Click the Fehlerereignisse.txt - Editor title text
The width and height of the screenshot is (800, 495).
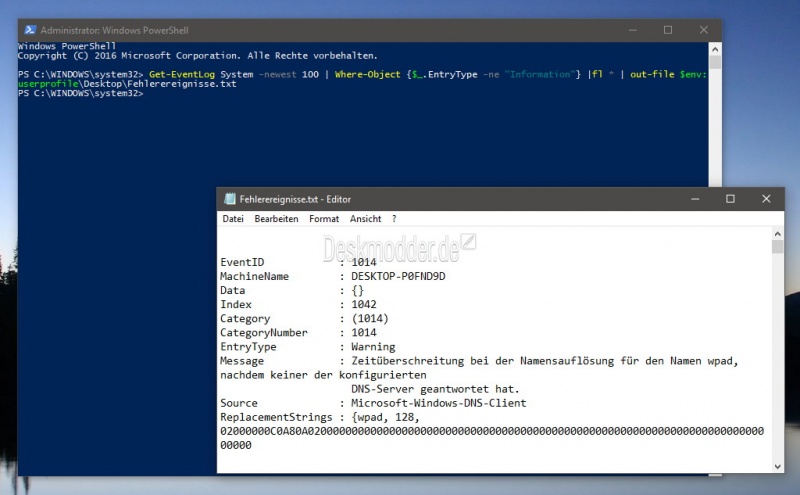coord(295,199)
